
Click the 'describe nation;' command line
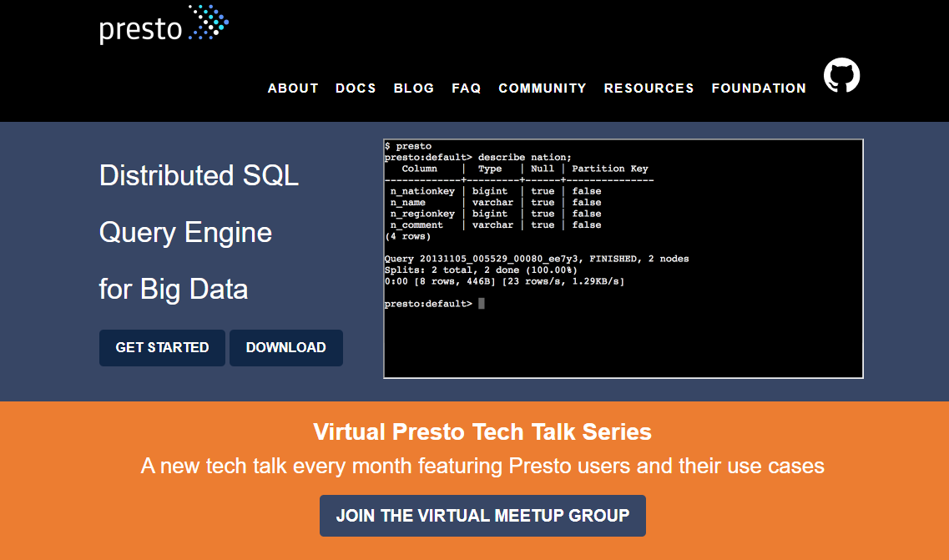pos(478,158)
